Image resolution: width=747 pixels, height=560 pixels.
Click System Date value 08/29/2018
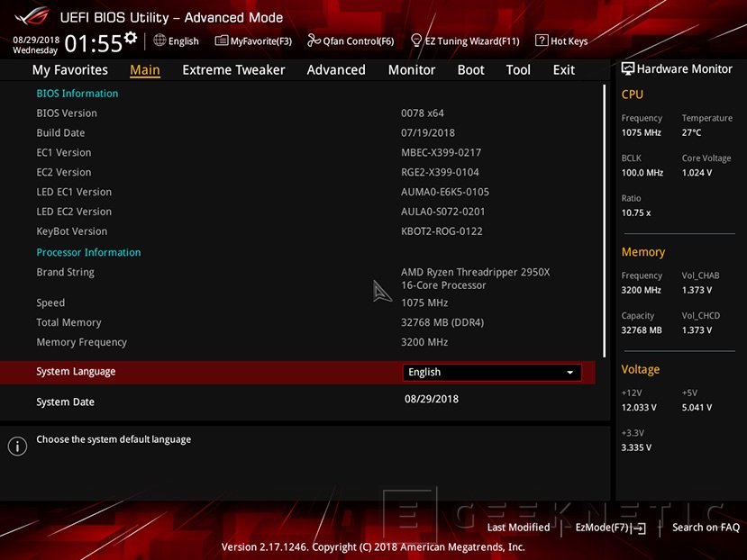(x=432, y=399)
